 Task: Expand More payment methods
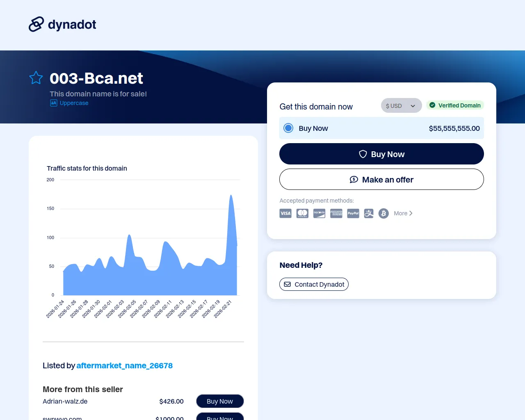click(403, 213)
